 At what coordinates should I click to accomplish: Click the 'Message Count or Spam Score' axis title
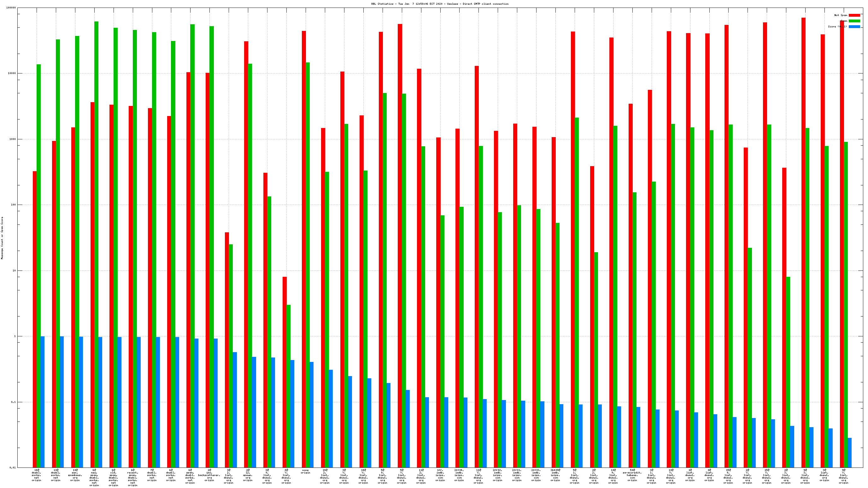click(2, 238)
